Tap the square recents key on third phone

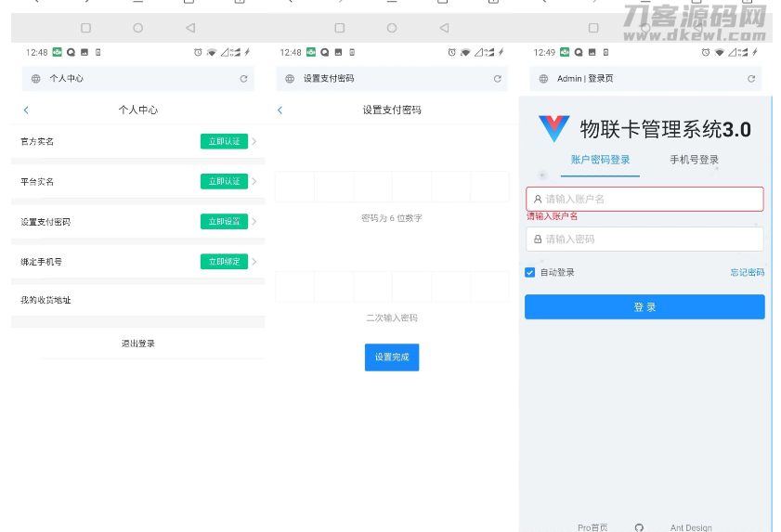pos(593,28)
